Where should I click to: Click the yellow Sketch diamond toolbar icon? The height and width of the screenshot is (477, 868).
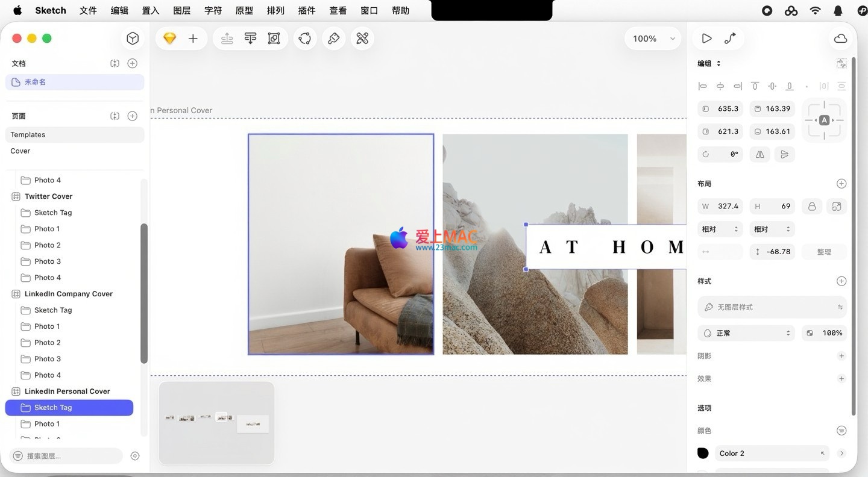click(169, 39)
